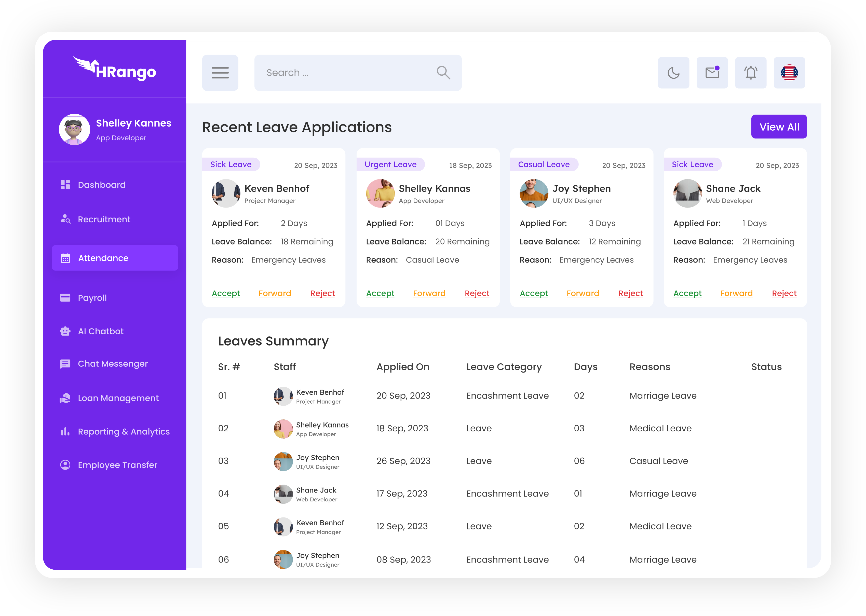Click the AI Chatbot robot icon
This screenshot has width=866, height=616.
tap(65, 331)
